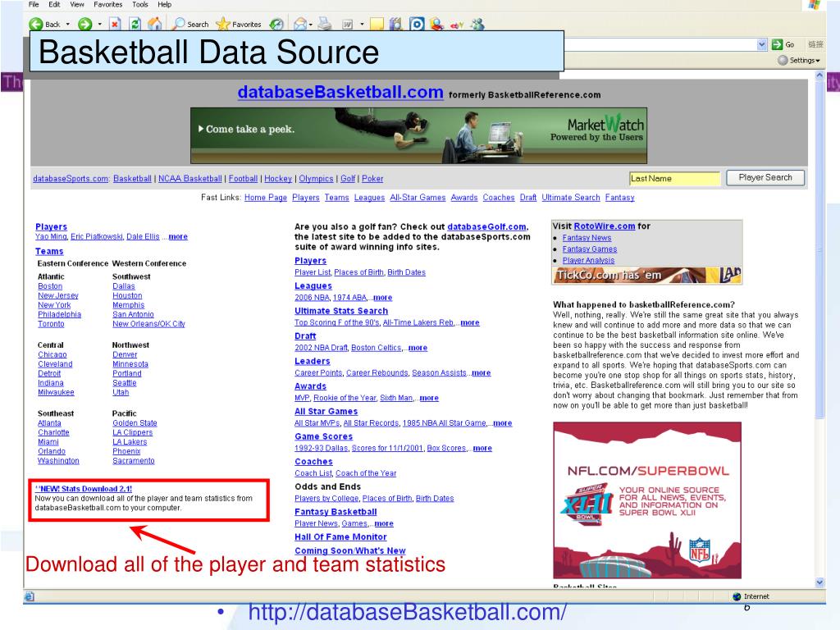Refresh the page with the green arrows icon
840x630 pixels.
pos(135,24)
